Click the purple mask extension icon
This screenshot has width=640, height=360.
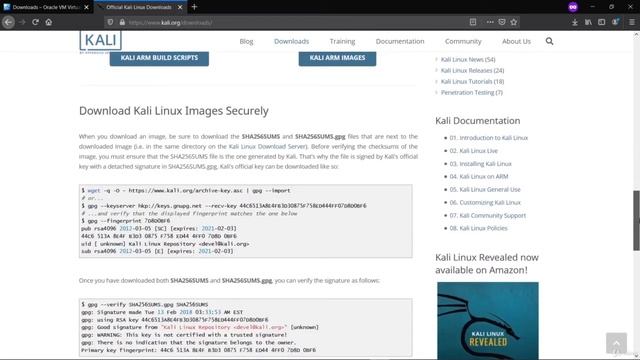[x=573, y=7]
